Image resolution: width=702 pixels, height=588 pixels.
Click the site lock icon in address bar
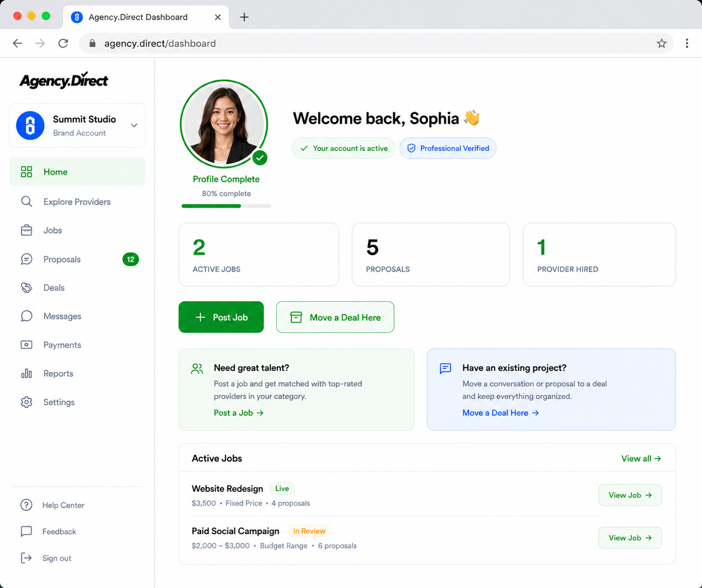[92, 44]
